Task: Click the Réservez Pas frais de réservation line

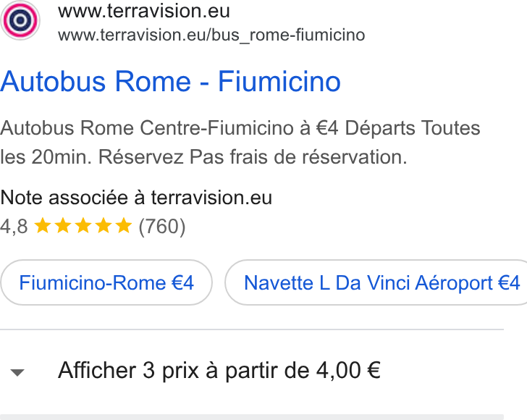Action: 253,157
